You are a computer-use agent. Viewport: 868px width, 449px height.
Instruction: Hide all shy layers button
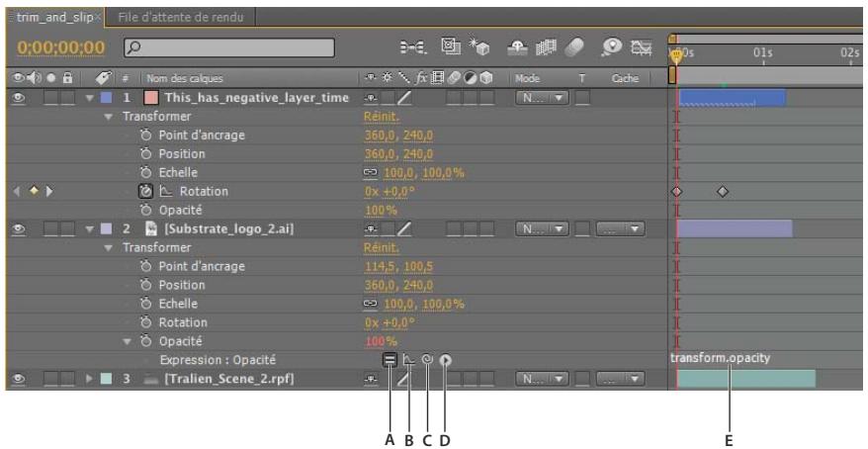517,48
